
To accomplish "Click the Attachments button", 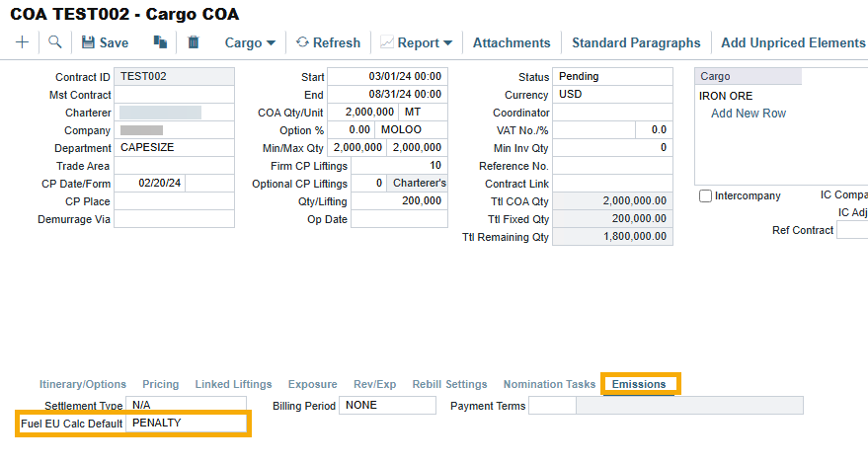I will tap(512, 42).
